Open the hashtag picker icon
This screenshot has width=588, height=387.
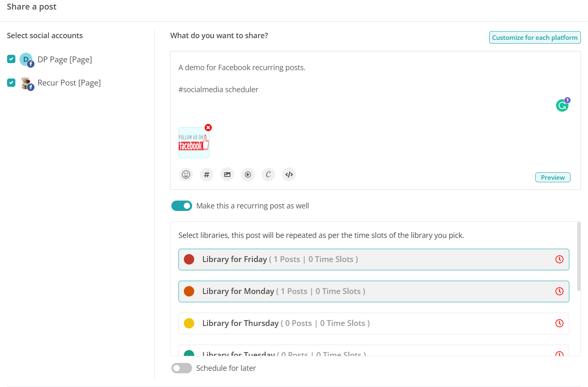point(207,174)
